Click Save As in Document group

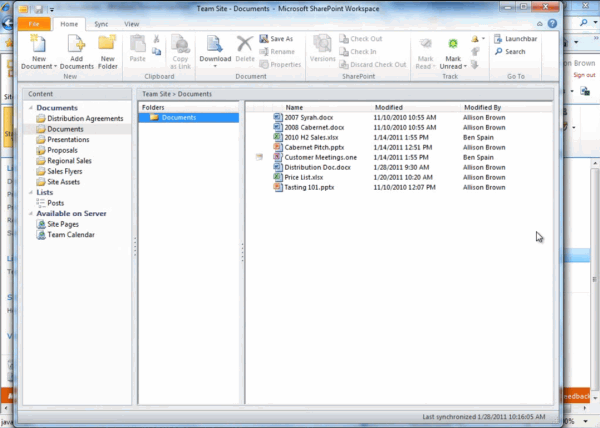click(276, 39)
